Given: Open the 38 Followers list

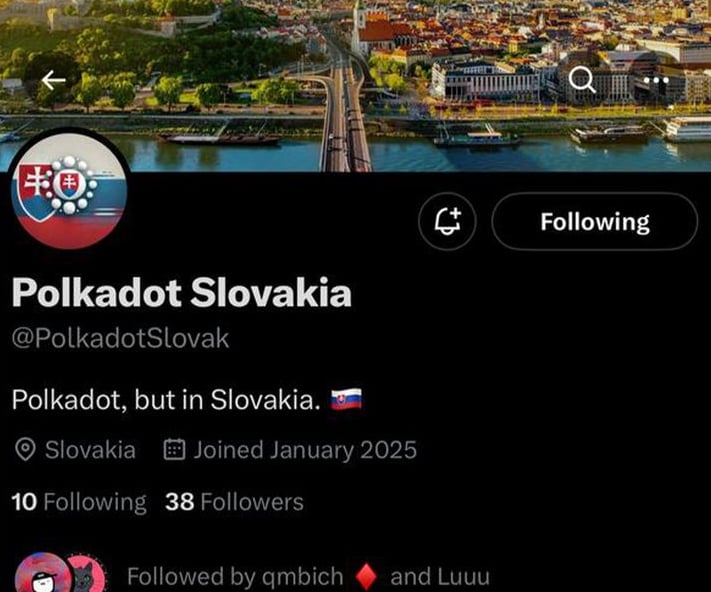Looking at the screenshot, I should [x=234, y=502].
